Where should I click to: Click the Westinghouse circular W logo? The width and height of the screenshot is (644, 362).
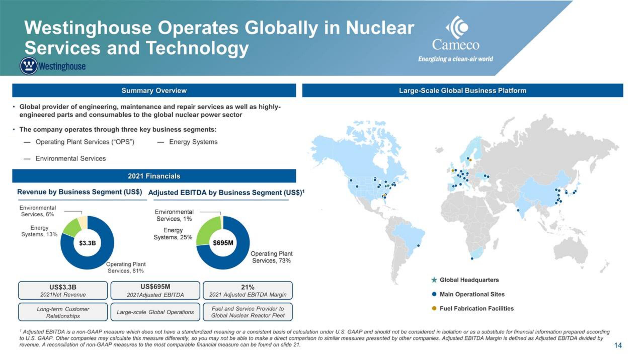coord(28,66)
